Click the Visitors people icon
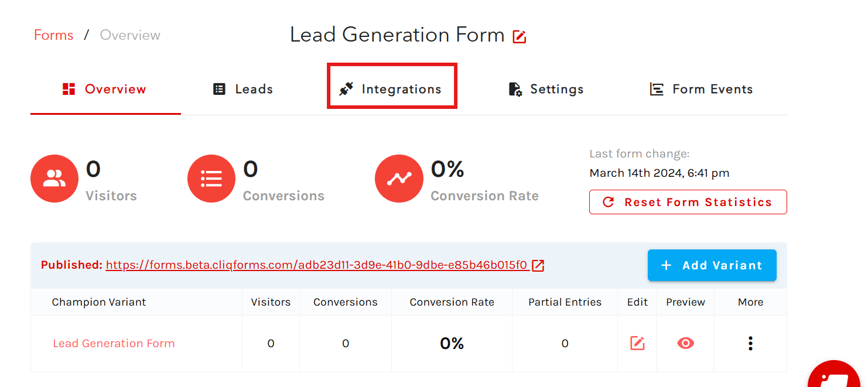Image resolution: width=868 pixels, height=387 pixels. coord(54,179)
